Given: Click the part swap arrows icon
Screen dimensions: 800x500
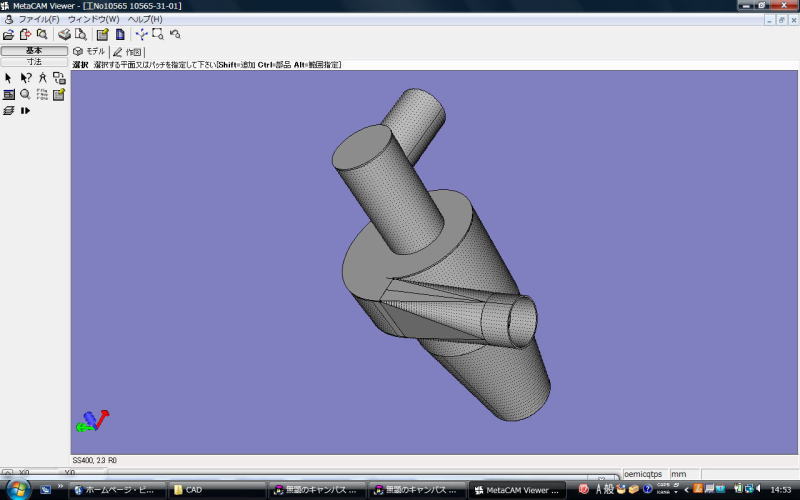Looking at the screenshot, I should tap(59, 78).
